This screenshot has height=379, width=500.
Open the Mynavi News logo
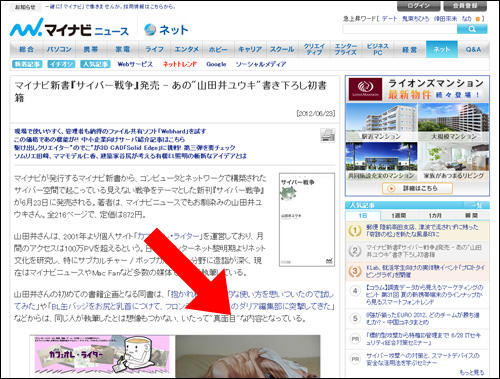69,29
